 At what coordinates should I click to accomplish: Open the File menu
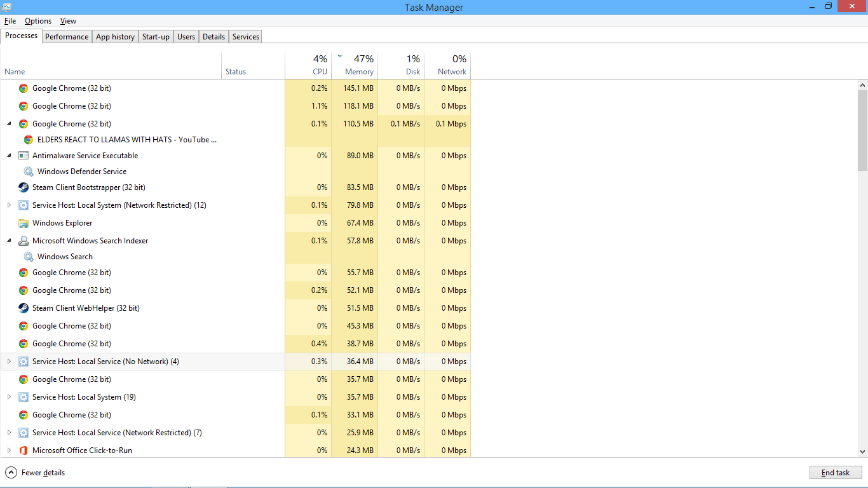click(x=10, y=21)
